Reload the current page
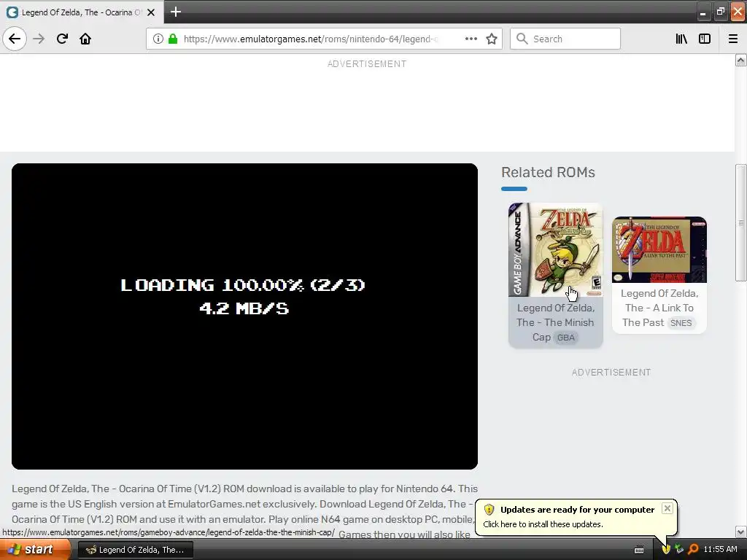The height and width of the screenshot is (560, 747). (x=62, y=39)
